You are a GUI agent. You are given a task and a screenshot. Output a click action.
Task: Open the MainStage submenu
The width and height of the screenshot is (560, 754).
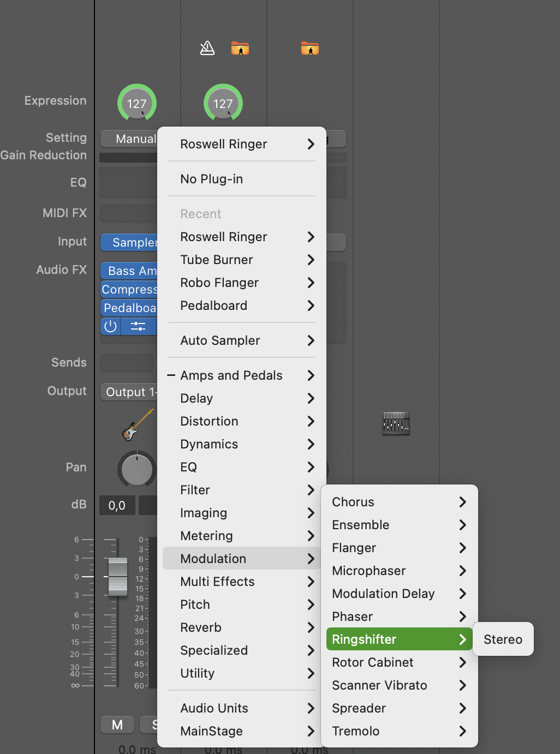coord(242,731)
